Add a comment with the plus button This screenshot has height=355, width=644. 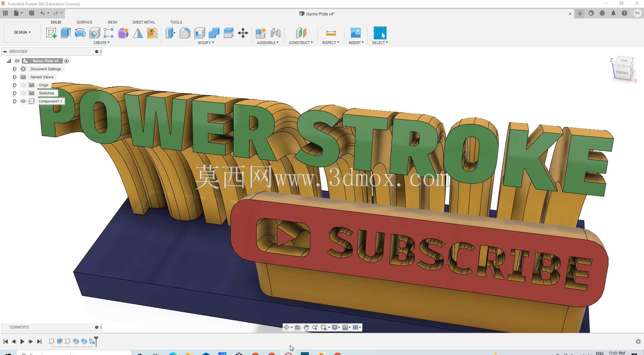pyautogui.click(x=96, y=327)
